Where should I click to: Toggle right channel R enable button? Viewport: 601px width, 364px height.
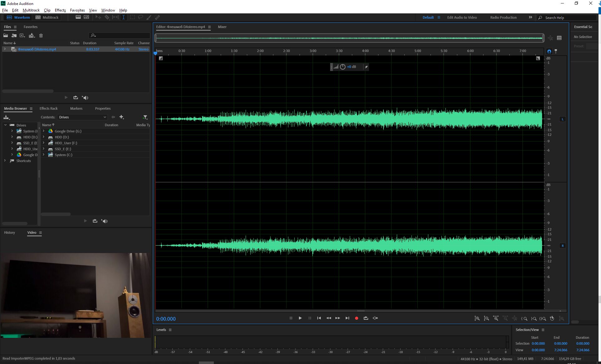coord(563,246)
